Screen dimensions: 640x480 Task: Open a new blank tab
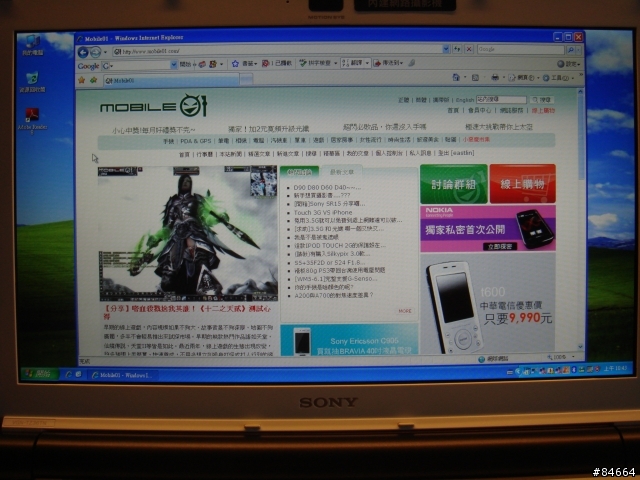click(x=246, y=80)
